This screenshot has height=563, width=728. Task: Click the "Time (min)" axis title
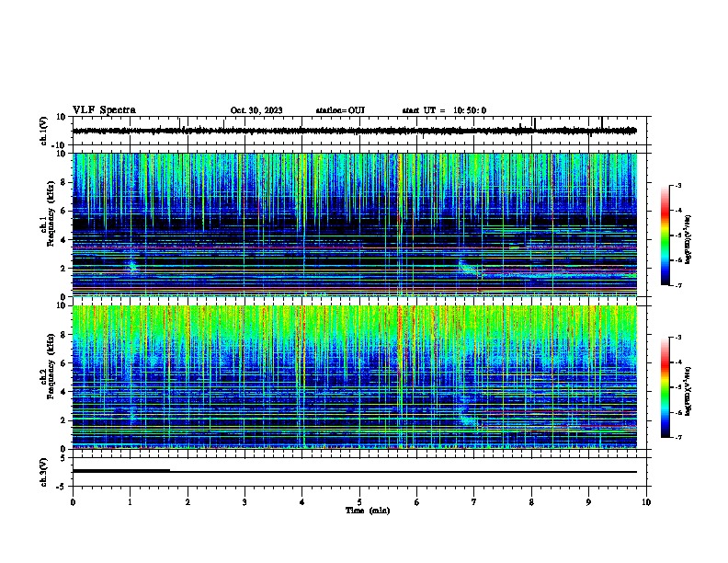pos(368,511)
